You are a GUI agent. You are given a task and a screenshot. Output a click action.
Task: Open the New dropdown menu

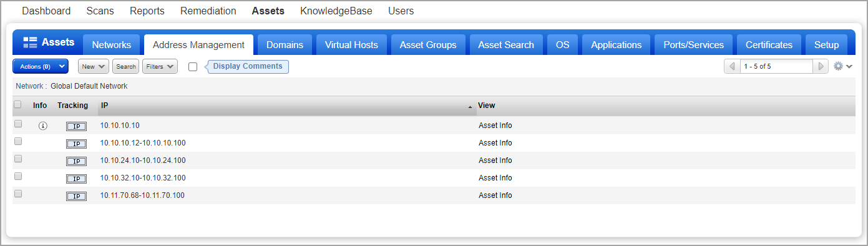coord(94,66)
